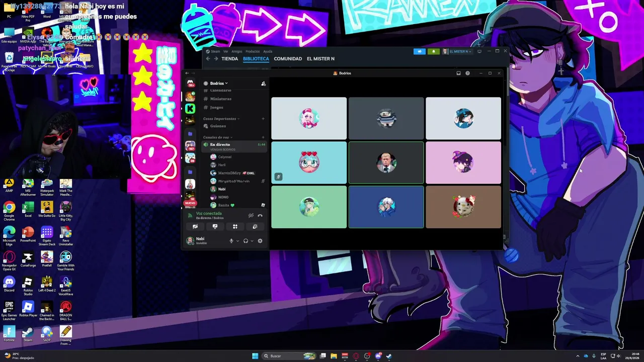Invite members to the Bodrios server
This screenshot has height=362, width=644.
point(263,83)
